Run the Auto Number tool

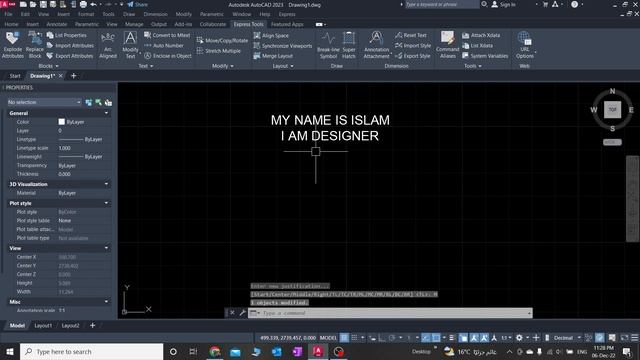point(164,46)
